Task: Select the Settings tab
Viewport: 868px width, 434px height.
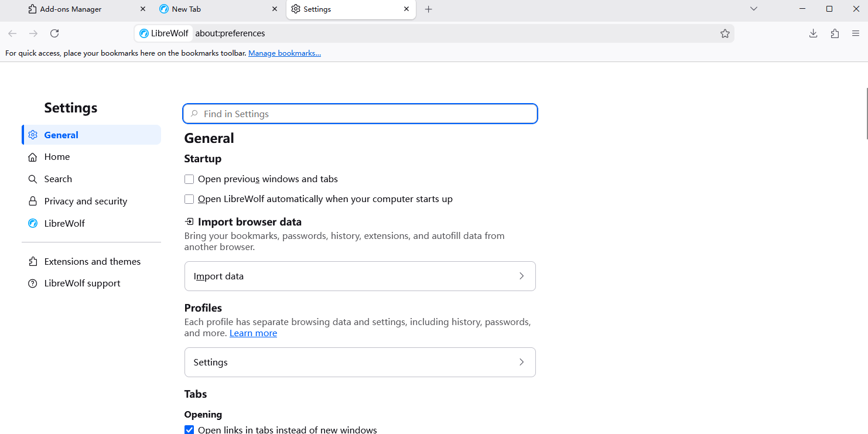Action: (351, 9)
